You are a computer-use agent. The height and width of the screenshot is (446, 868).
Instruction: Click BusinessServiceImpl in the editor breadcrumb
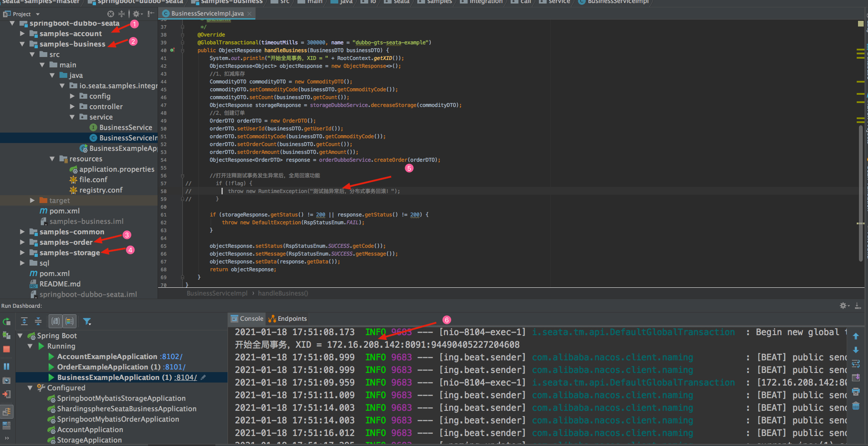tap(217, 293)
